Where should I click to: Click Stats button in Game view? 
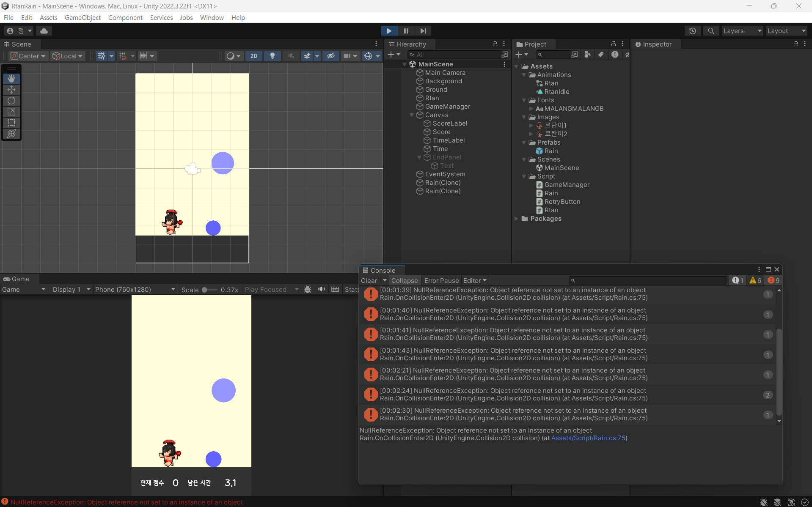pyautogui.click(x=352, y=289)
